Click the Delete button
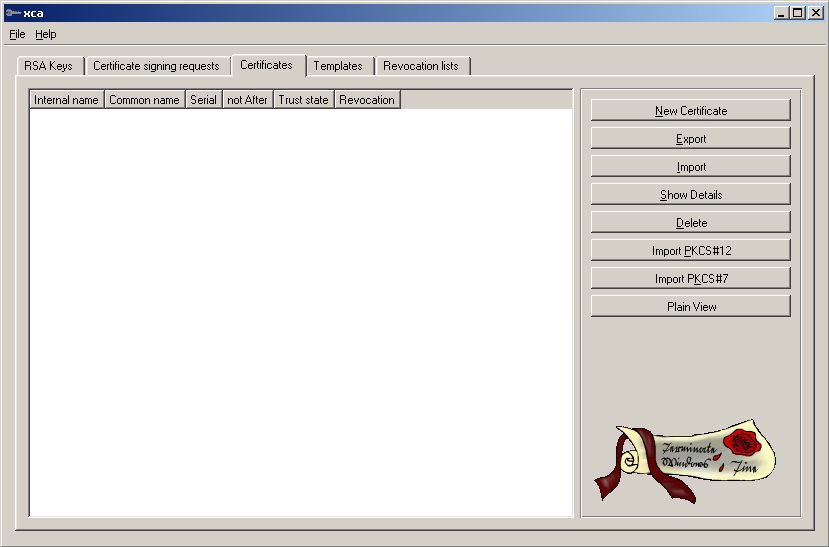The height and width of the screenshot is (547, 829). pyautogui.click(x=691, y=223)
